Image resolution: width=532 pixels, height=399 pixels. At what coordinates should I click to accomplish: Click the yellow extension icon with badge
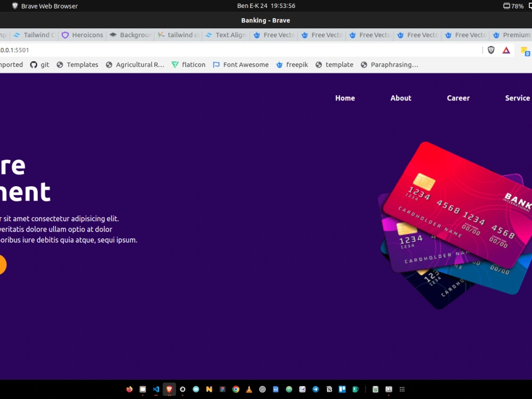point(525,51)
